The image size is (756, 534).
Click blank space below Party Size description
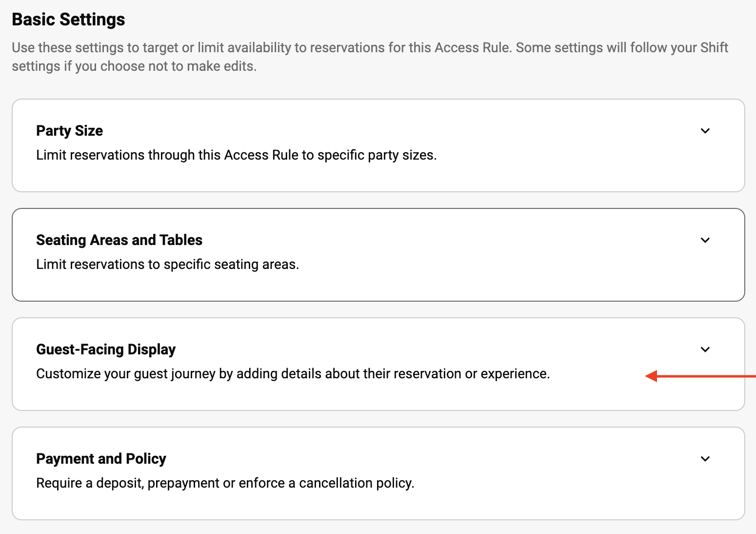coord(341,177)
